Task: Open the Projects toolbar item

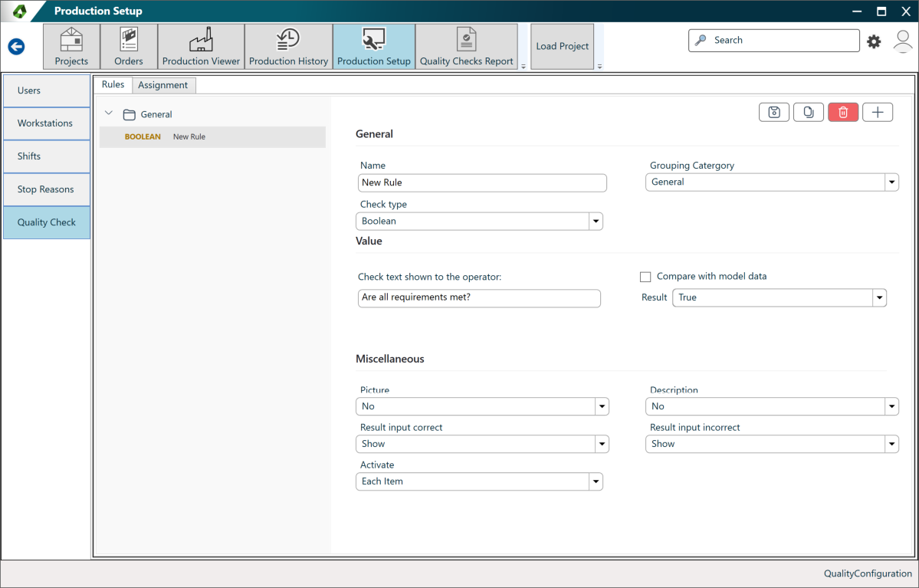Action: point(71,46)
